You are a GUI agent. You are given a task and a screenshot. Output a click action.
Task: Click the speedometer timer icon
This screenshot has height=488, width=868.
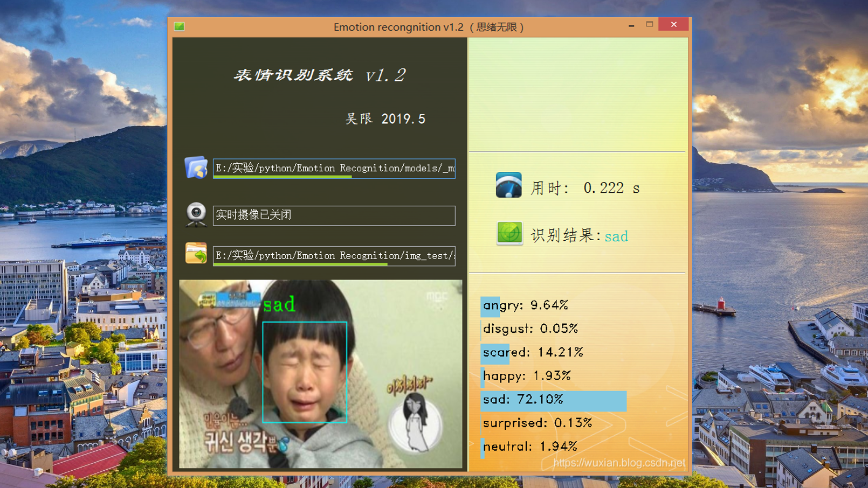[508, 185]
